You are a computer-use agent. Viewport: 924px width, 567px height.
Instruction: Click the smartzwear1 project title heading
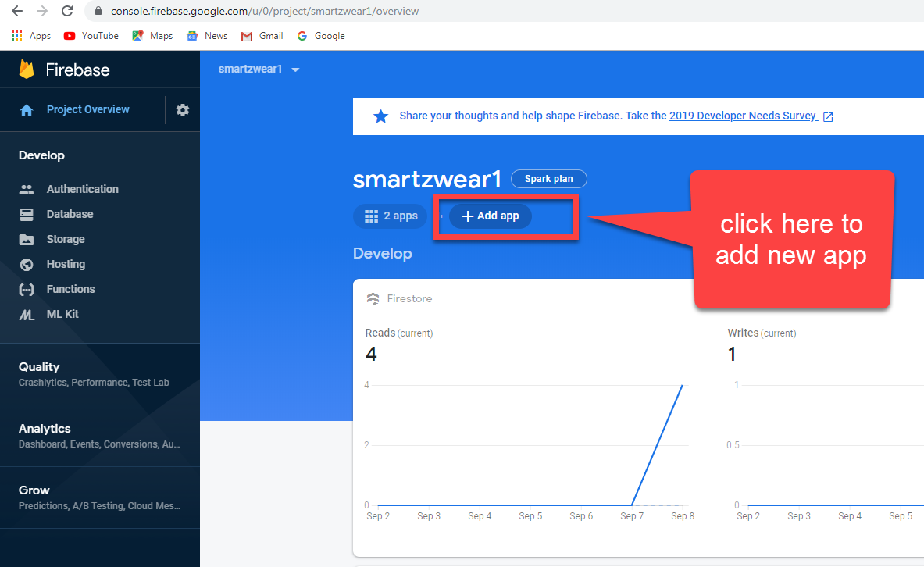pos(426,179)
